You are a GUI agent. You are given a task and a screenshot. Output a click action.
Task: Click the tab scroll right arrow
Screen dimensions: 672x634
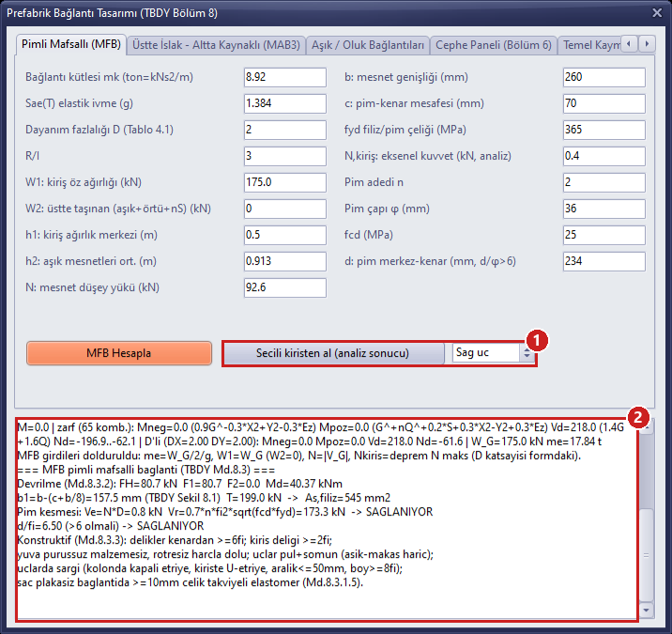(647, 44)
